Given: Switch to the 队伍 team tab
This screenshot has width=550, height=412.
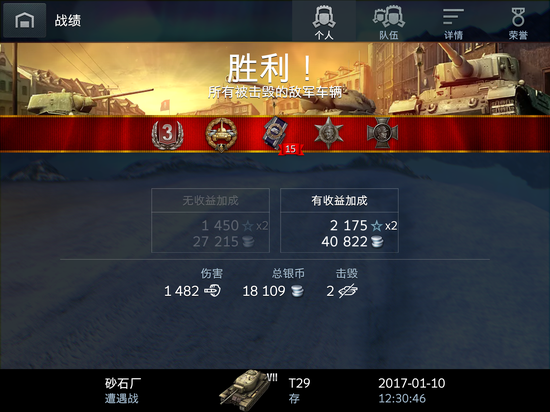Looking at the screenshot, I should [x=389, y=22].
